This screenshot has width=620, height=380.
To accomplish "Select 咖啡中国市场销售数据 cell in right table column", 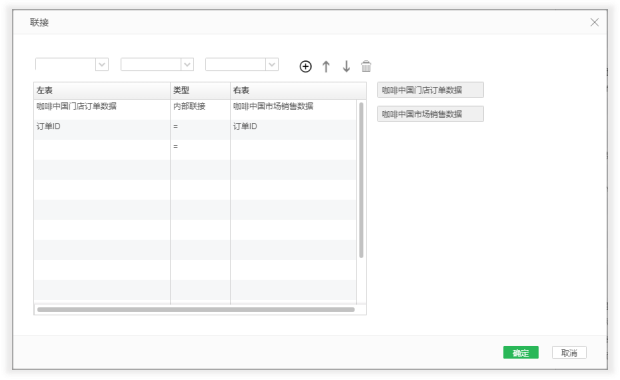I will 293,110.
